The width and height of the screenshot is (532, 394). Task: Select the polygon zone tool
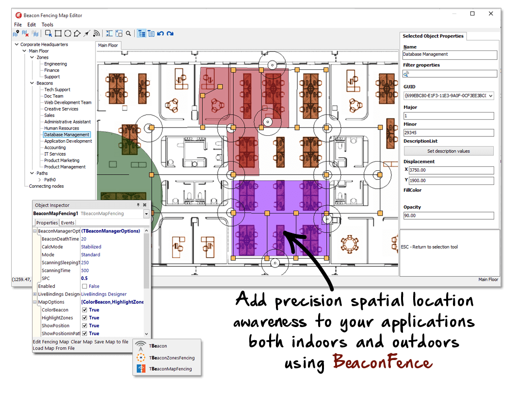[77, 33]
